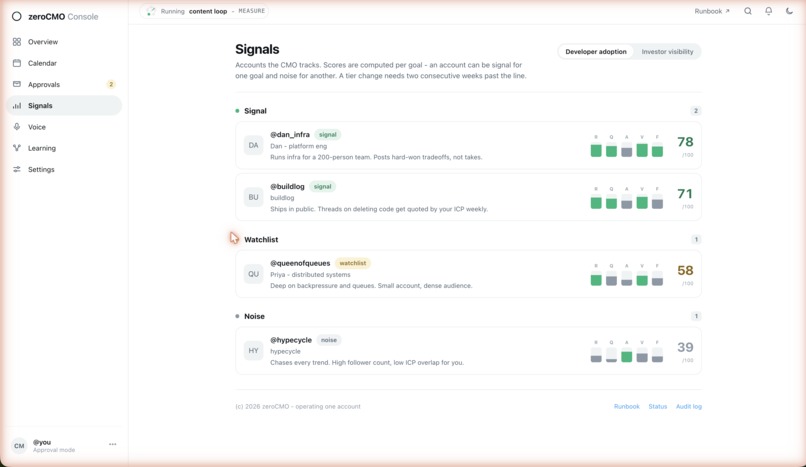The width and height of the screenshot is (806, 467).
Task: Click the HY avatar initials
Action: point(253,351)
